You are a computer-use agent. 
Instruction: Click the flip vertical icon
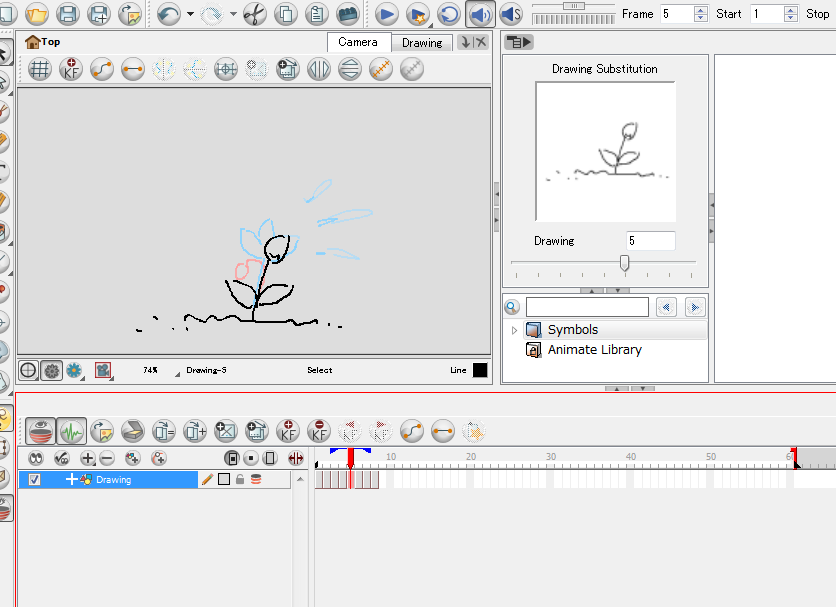click(350, 69)
